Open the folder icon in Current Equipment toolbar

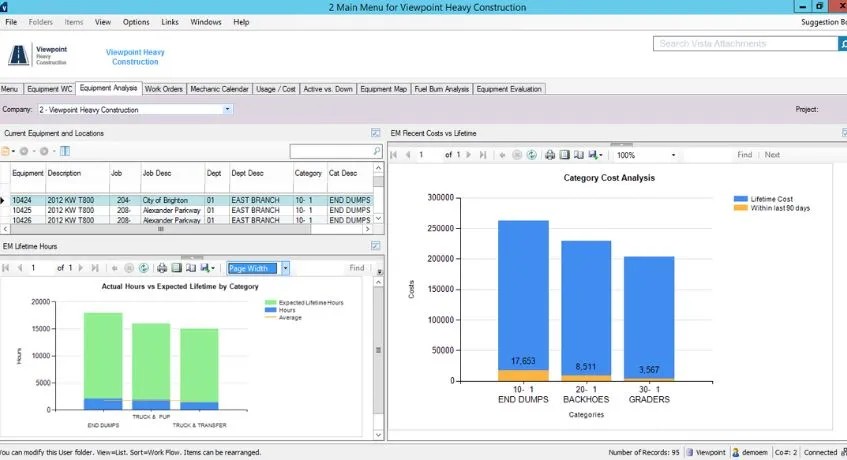pyautogui.click(x=5, y=151)
